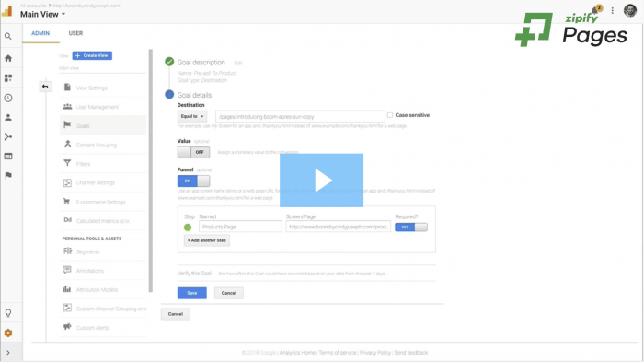Toggle the Required YES switch
Image resolution: width=644 pixels, height=362 pixels.
point(411,228)
